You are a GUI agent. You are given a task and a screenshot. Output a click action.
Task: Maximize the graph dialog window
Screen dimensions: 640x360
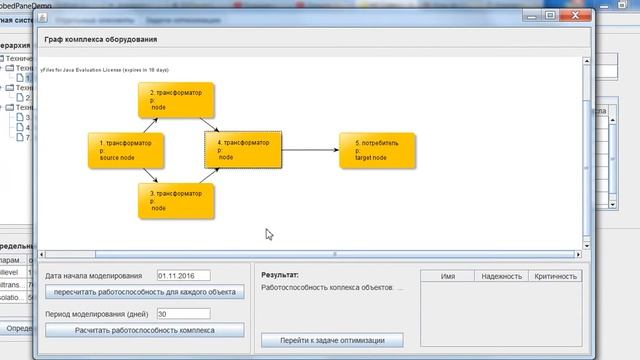550,16
